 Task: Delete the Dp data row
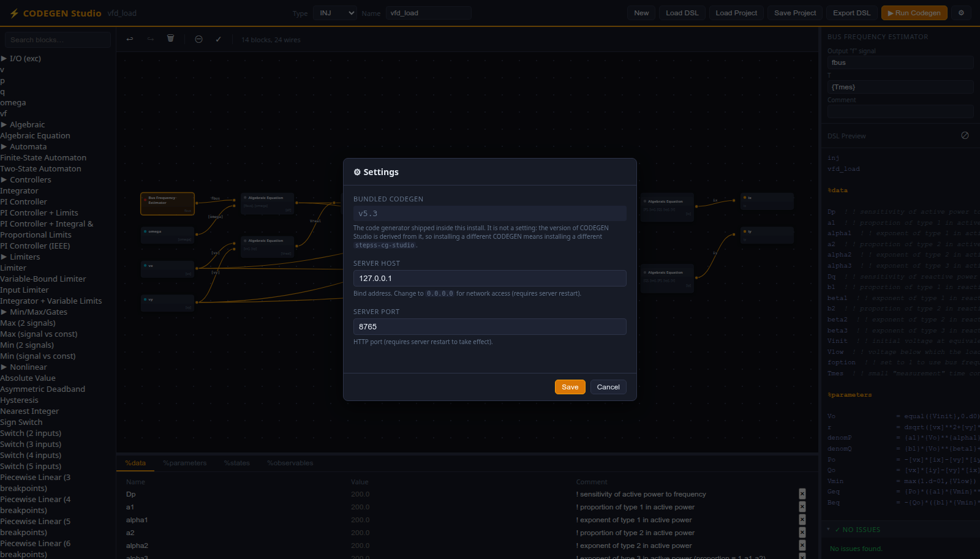pos(802,494)
